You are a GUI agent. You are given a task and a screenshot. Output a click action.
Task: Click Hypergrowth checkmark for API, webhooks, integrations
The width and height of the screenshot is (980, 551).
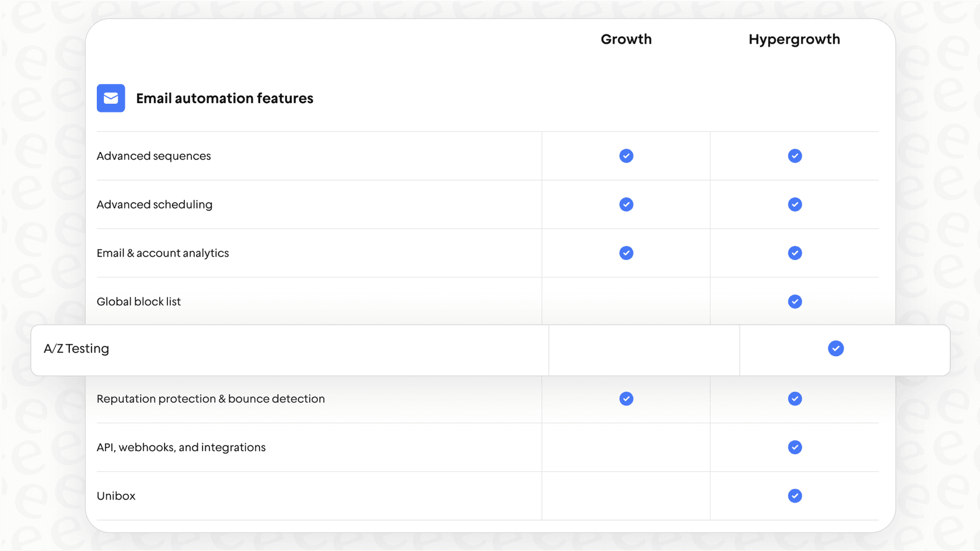pos(794,447)
